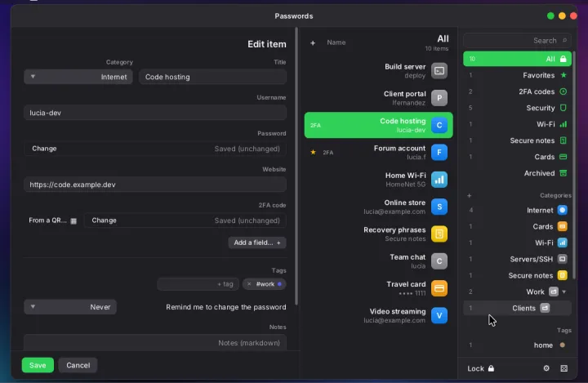588x383 pixels.
Task: Collapse the Work category arrow
Action: (x=564, y=292)
